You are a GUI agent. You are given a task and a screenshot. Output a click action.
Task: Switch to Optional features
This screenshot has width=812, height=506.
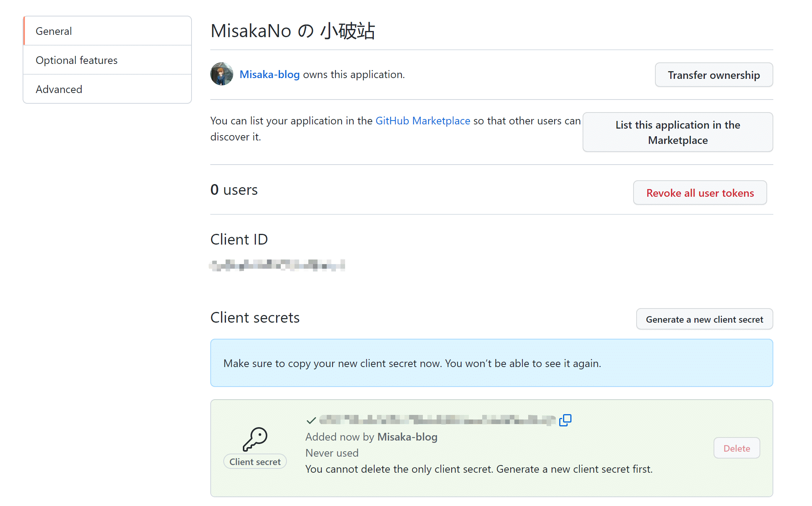107,60
